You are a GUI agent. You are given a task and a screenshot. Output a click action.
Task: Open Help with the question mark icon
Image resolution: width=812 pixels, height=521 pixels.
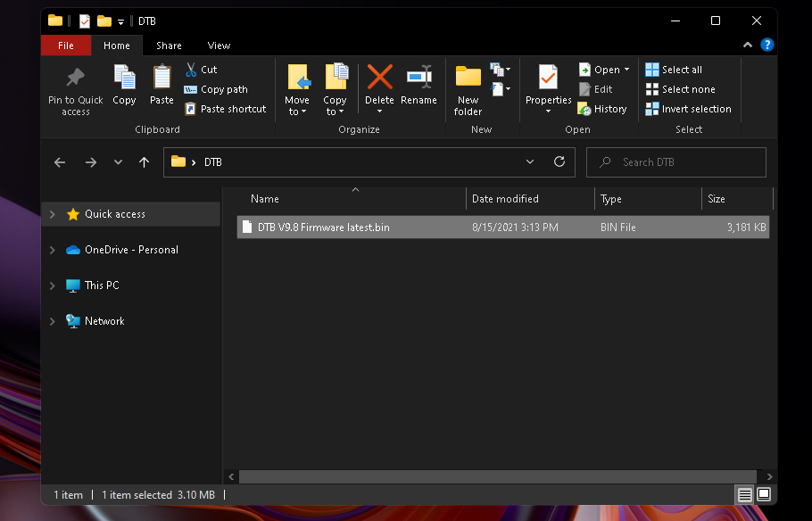coord(767,45)
